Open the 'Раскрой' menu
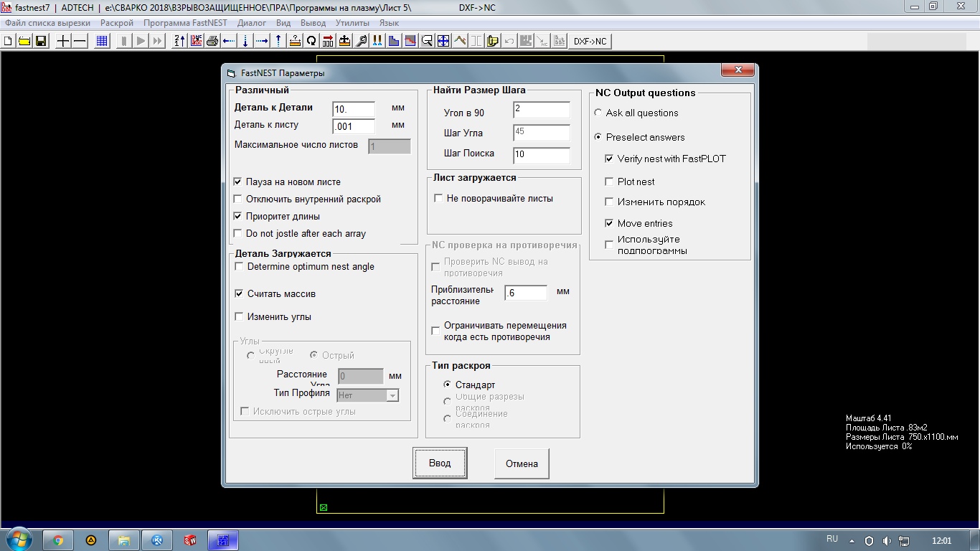 coord(117,23)
